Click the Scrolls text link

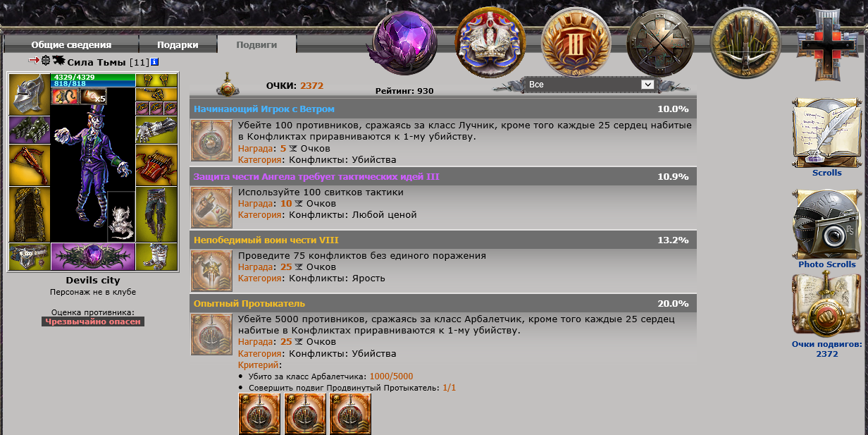(826, 173)
